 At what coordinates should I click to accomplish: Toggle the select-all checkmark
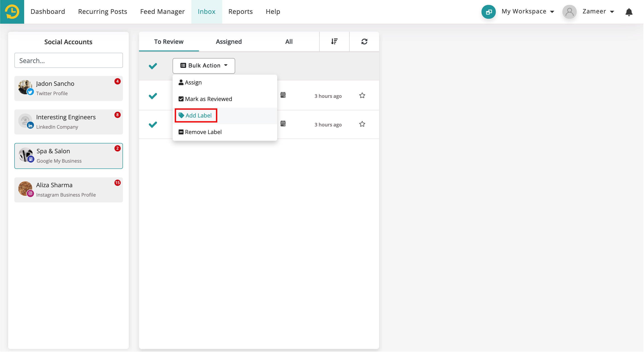153,66
